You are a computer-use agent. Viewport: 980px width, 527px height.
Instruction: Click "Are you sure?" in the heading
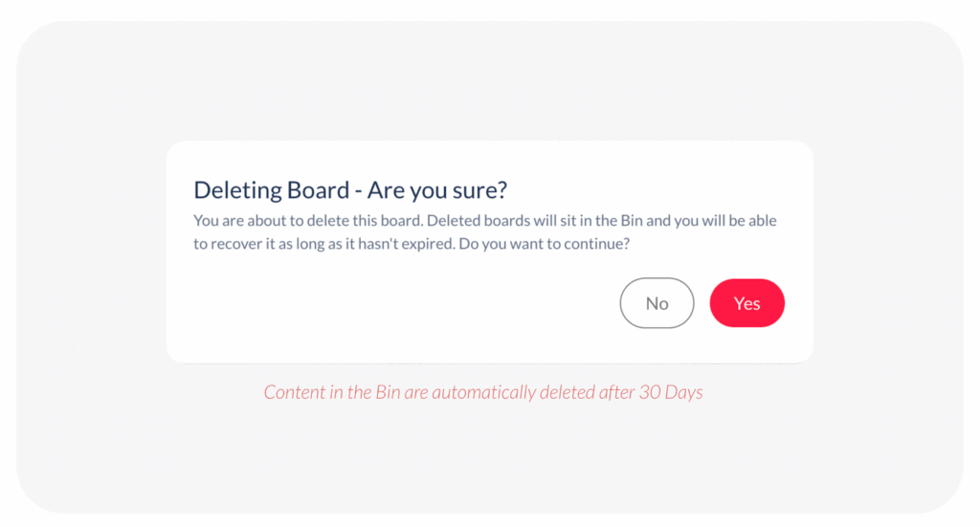[436, 190]
